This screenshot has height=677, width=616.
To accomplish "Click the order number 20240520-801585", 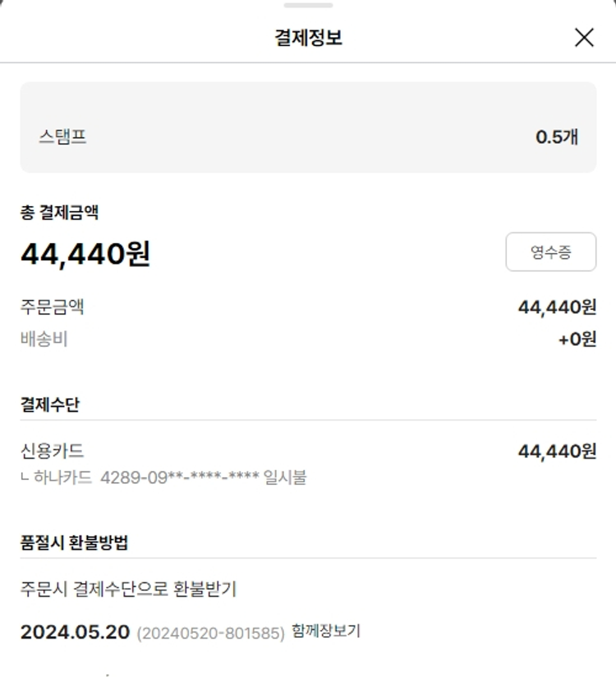I will [x=210, y=633].
